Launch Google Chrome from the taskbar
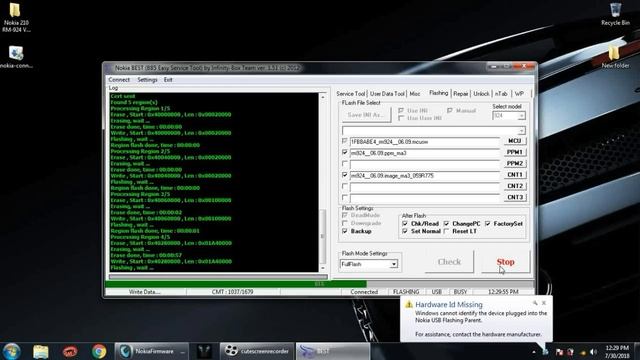The height and width of the screenshot is (360, 640). (x=99, y=351)
